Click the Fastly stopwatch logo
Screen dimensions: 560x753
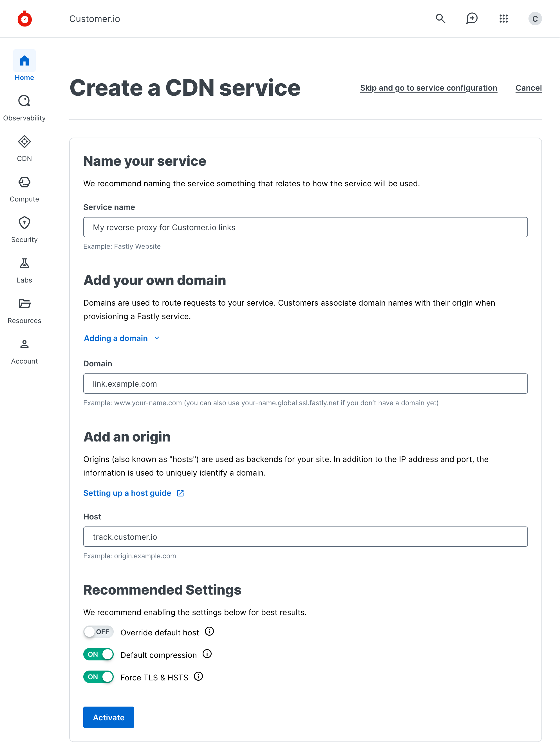click(24, 19)
